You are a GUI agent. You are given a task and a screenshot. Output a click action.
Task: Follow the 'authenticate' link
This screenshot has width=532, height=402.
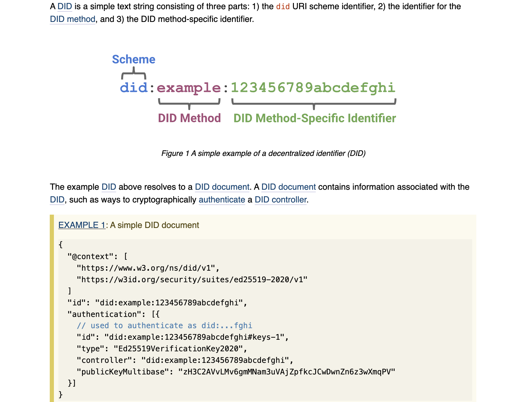pyautogui.click(x=222, y=200)
